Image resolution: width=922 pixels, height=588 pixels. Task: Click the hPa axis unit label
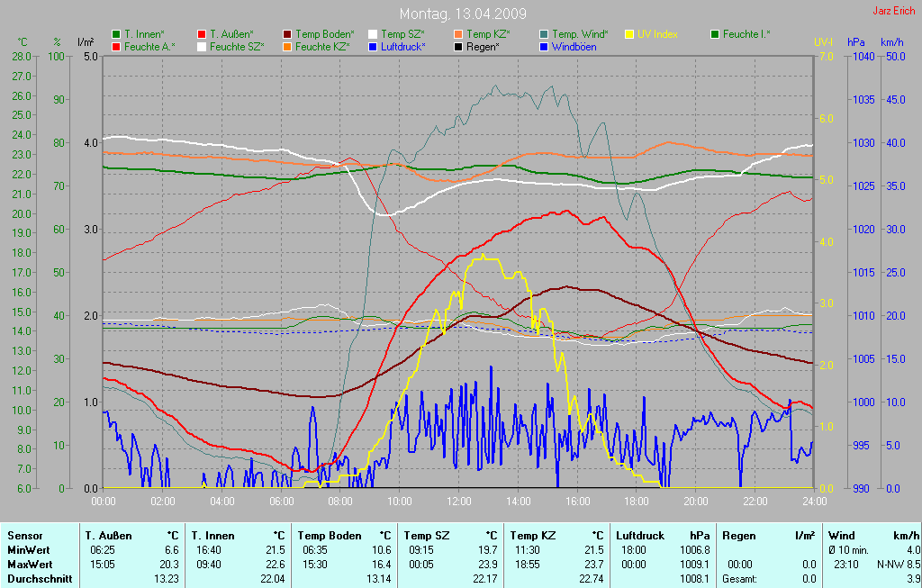(855, 42)
